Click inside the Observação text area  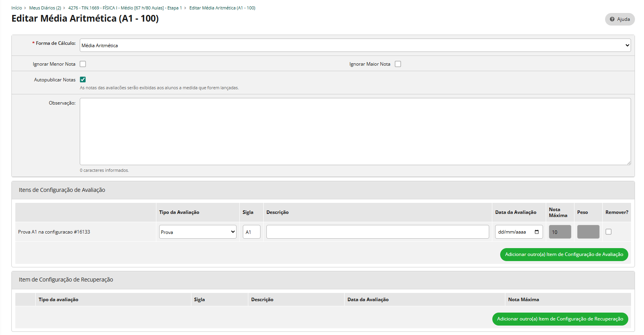(x=355, y=131)
